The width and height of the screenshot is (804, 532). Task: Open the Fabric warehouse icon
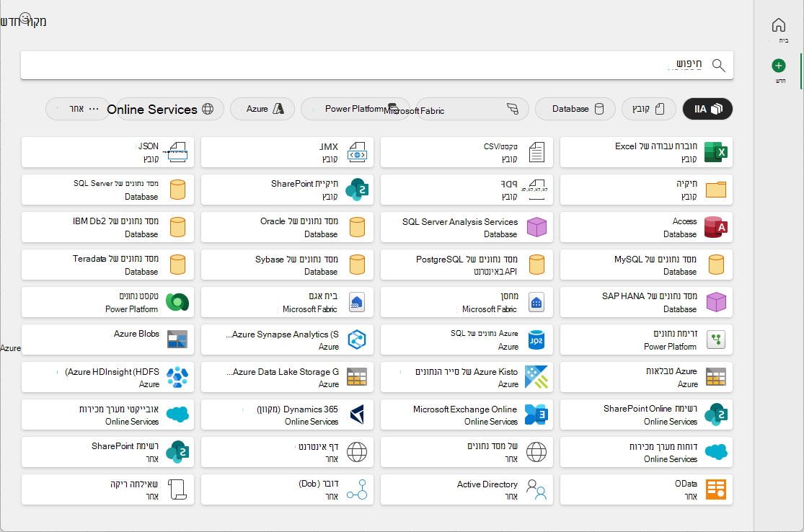536,302
